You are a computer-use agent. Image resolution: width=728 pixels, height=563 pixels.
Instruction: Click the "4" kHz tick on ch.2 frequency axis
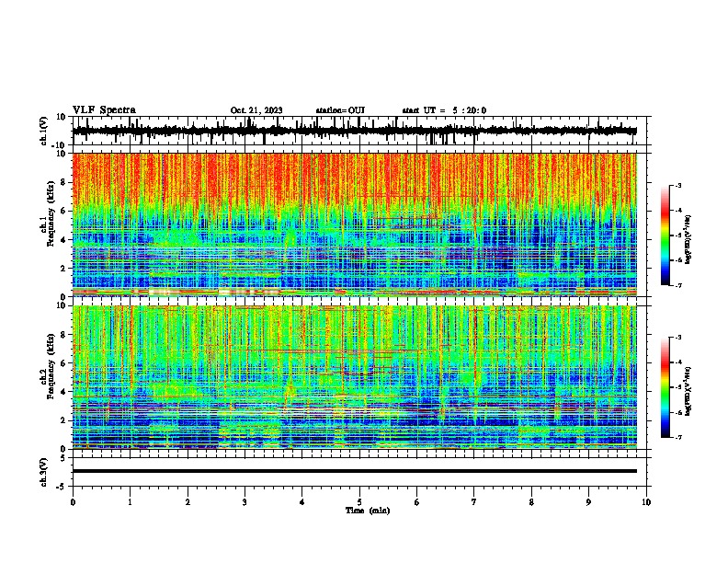click(x=64, y=392)
